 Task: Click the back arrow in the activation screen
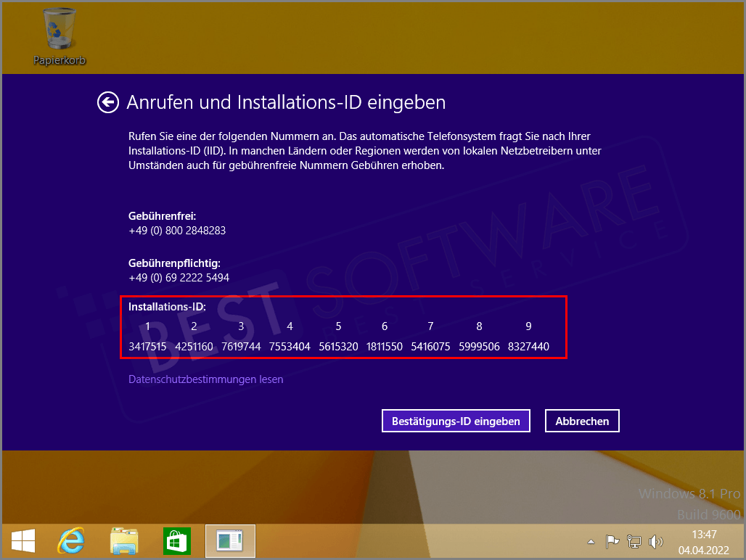point(107,102)
